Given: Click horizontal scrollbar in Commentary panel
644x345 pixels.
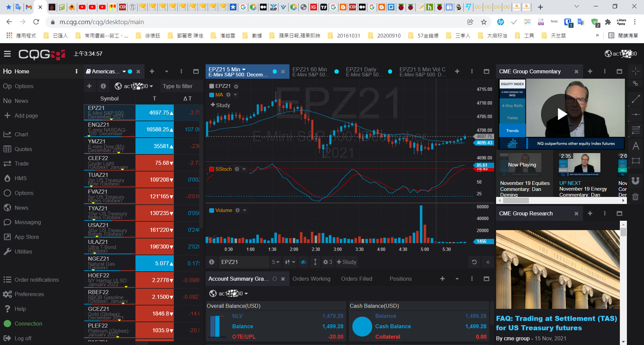Looking at the screenshot, I should 516,201.
